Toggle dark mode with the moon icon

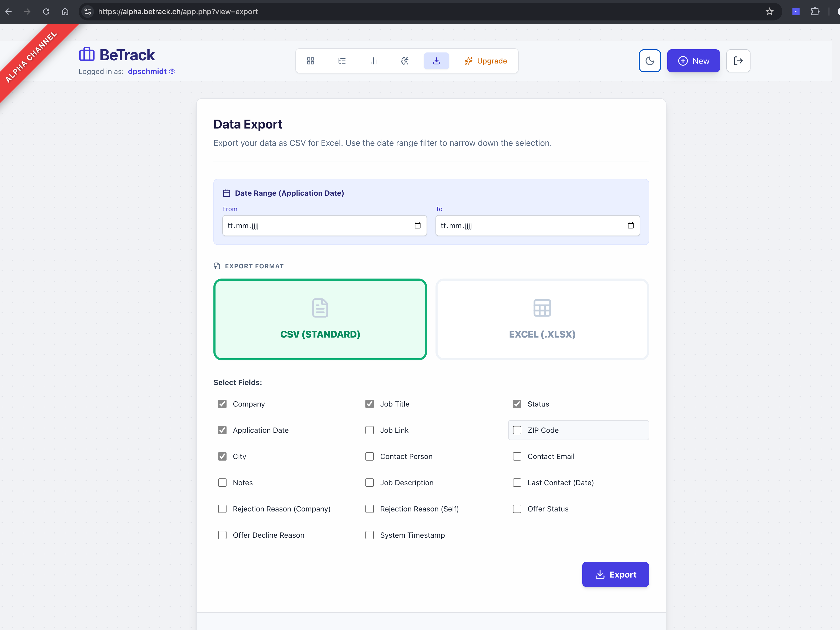point(650,61)
